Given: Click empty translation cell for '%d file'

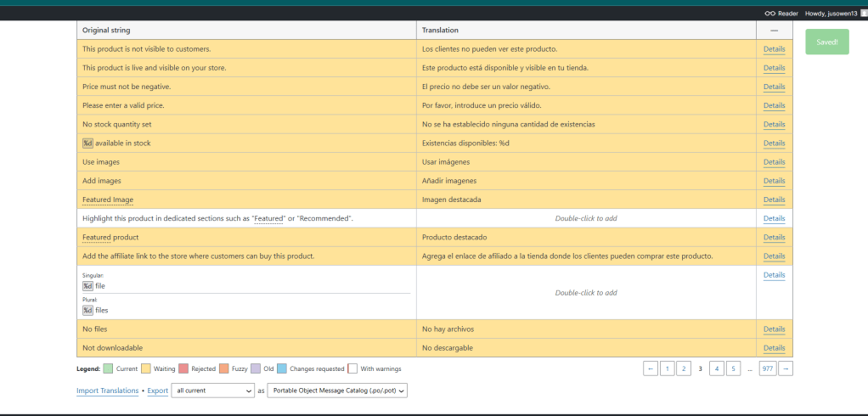Looking at the screenshot, I should 586,293.
